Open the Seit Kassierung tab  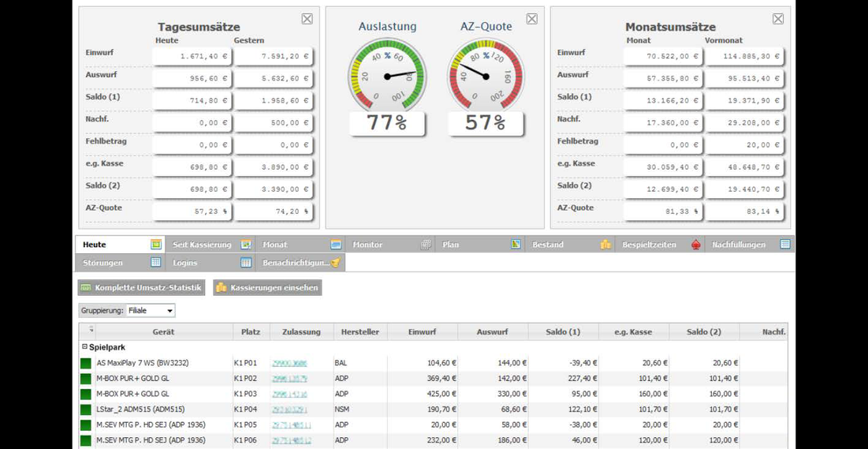(x=210, y=245)
